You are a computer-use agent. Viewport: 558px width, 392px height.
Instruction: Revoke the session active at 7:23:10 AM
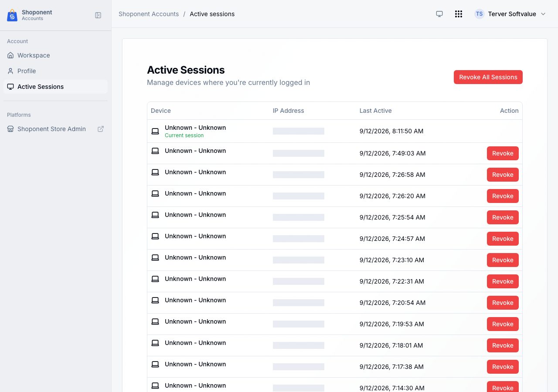(503, 260)
